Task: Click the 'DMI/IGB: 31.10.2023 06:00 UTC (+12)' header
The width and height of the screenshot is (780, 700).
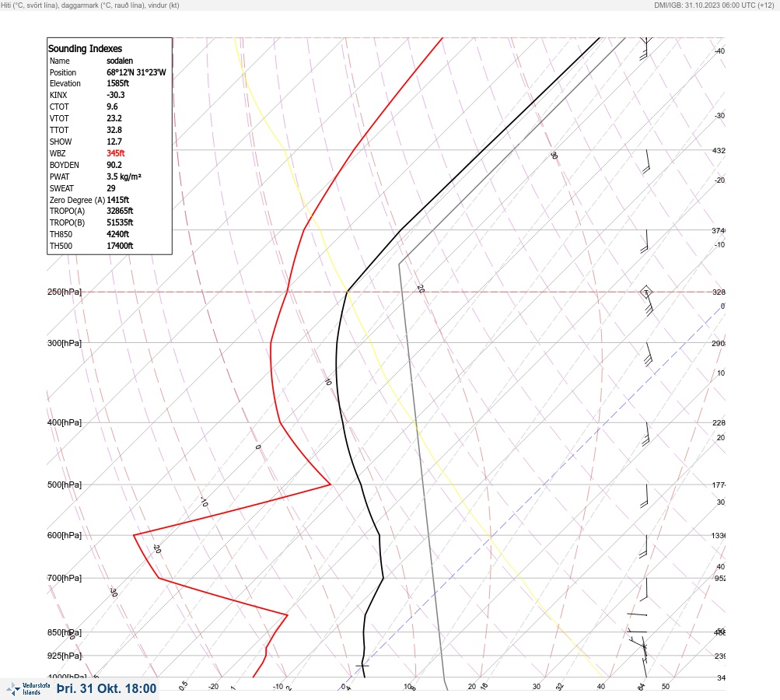Action: pos(714,5)
